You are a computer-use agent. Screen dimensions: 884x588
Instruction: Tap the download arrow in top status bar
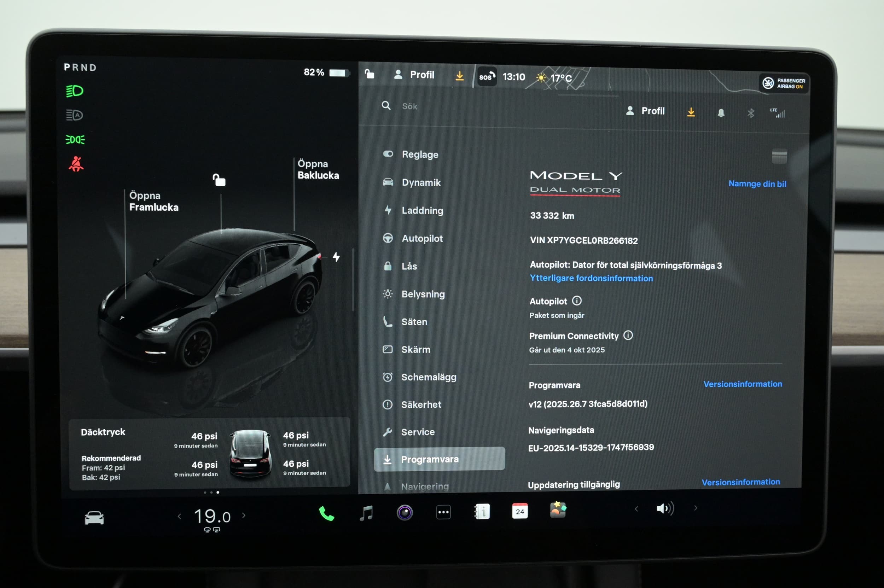[459, 76]
